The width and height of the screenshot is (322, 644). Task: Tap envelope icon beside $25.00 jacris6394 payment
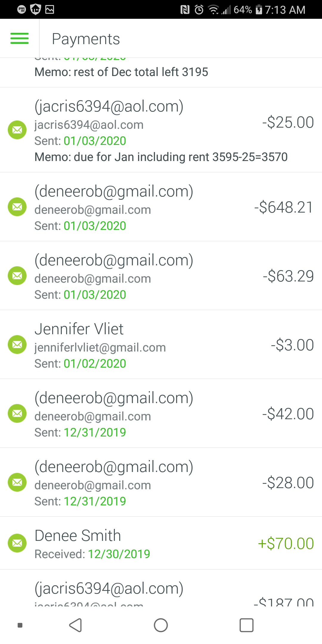click(x=17, y=130)
